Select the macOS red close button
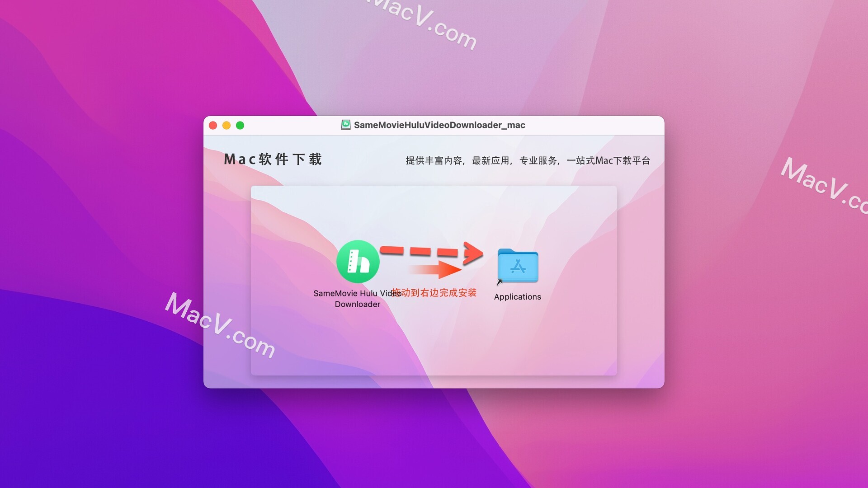Image resolution: width=868 pixels, height=488 pixels. [213, 125]
